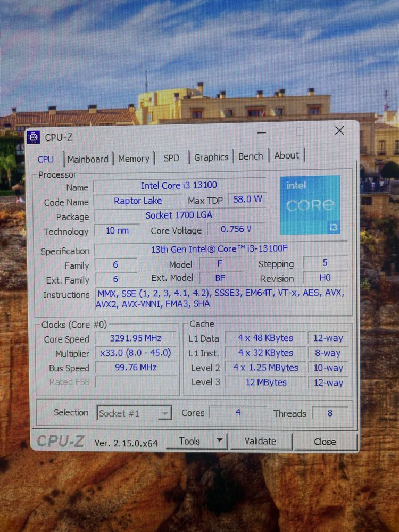399x532 pixels.
Task: Click the Model value 'F'
Action: tap(220, 264)
